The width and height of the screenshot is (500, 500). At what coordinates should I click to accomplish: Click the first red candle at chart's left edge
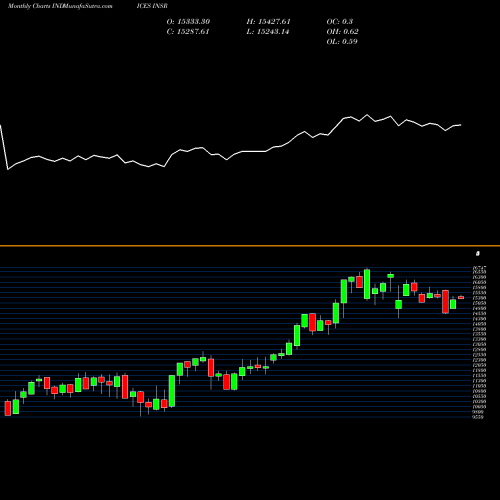[8, 408]
